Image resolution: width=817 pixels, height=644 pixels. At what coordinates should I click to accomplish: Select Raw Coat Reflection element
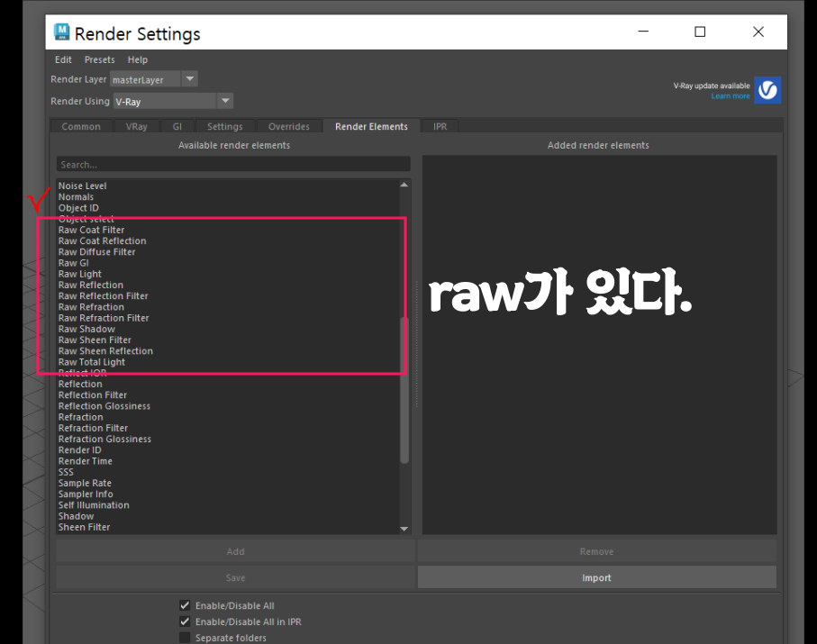[x=102, y=240]
